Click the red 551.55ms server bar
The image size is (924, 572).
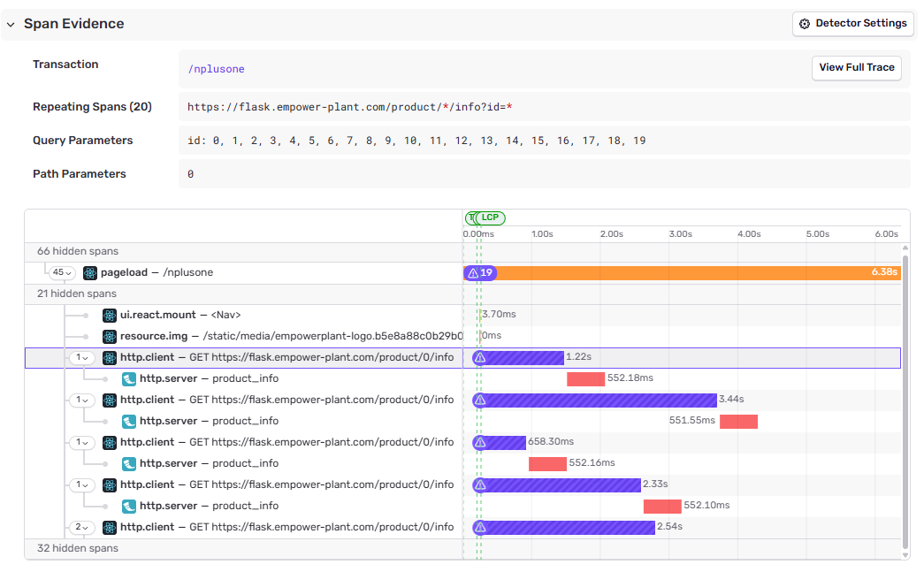[x=738, y=421]
